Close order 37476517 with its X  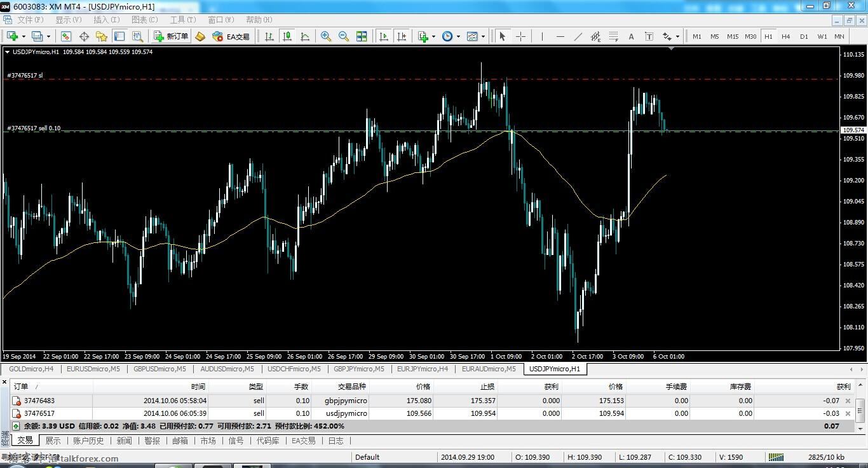coord(848,413)
